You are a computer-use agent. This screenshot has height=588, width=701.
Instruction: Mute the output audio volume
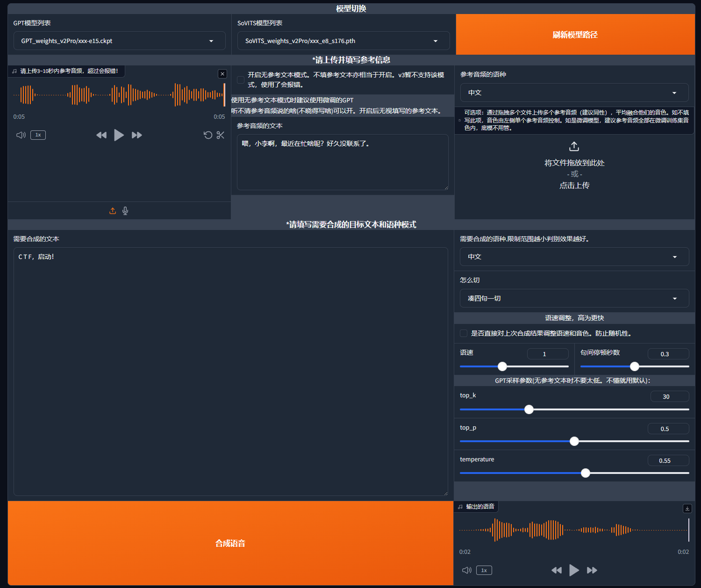(466, 570)
